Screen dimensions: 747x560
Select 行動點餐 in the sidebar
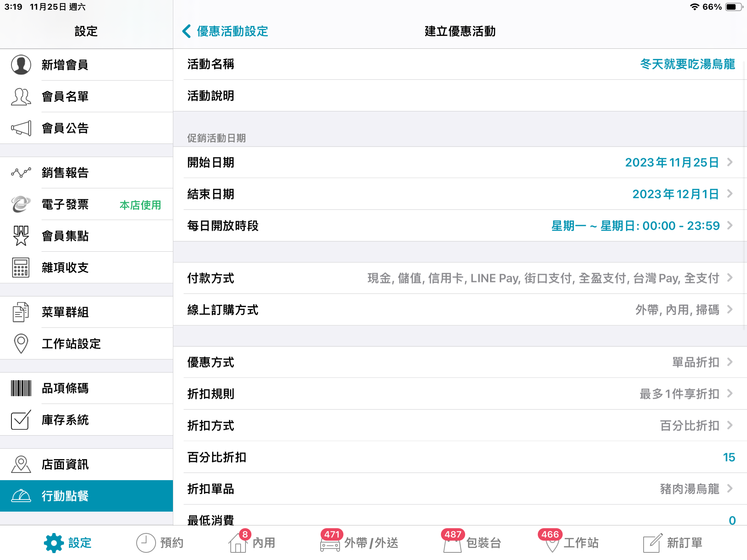(86, 496)
